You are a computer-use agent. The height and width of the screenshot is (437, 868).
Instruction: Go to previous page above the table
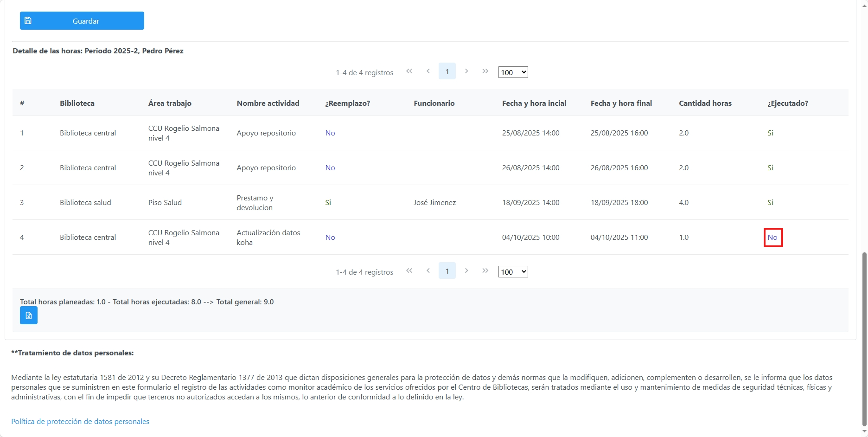pos(428,71)
